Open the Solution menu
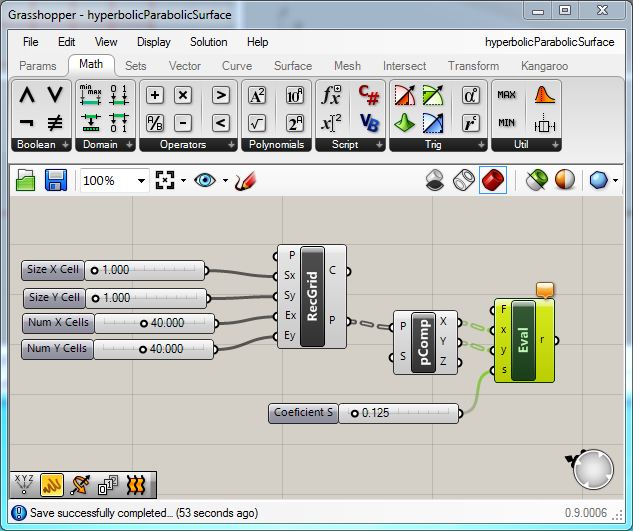 [x=209, y=42]
